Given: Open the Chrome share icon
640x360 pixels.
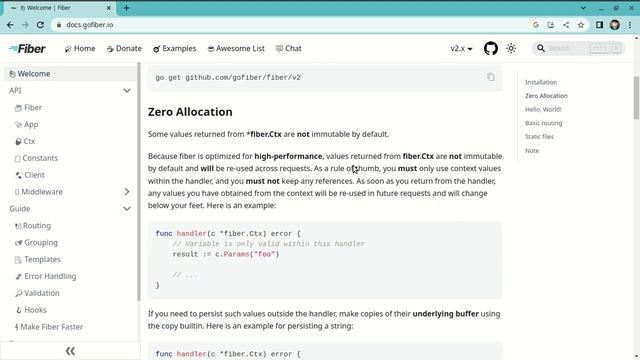Looking at the screenshot, I should 566,25.
